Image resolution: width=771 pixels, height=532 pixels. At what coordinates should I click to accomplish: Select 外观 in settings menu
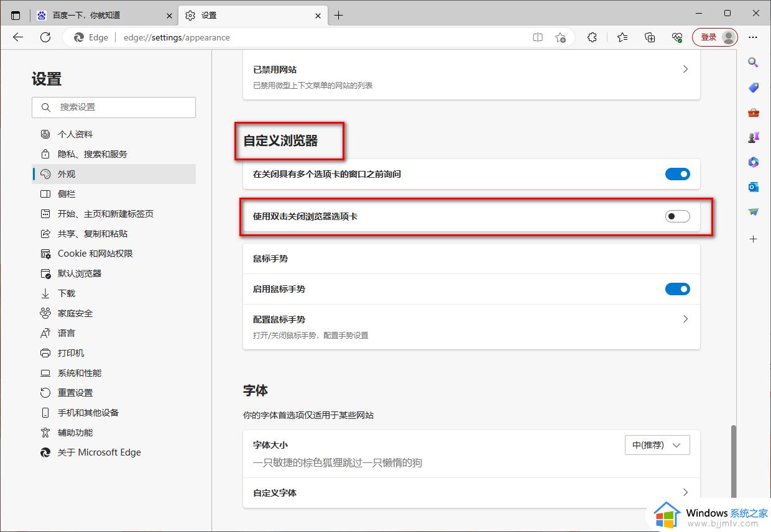pyautogui.click(x=114, y=174)
